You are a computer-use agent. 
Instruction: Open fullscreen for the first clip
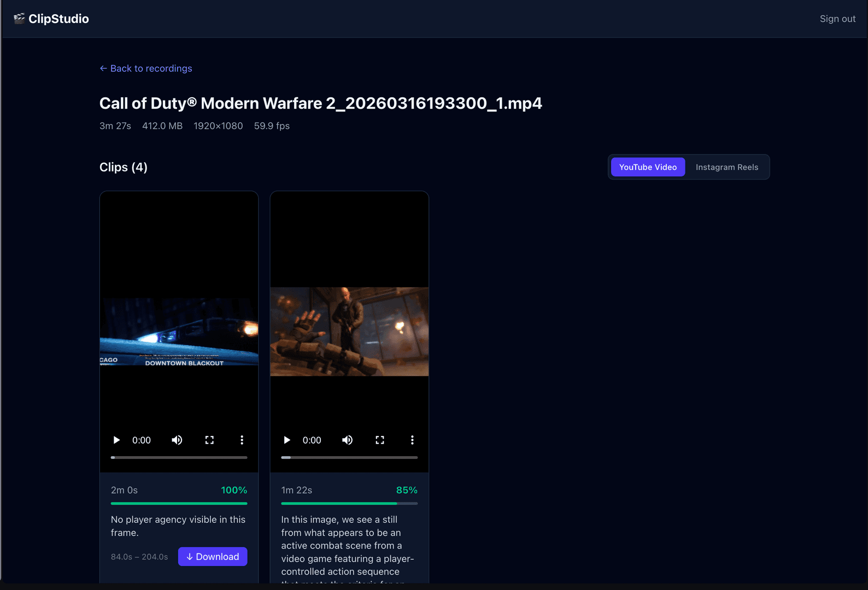(209, 440)
